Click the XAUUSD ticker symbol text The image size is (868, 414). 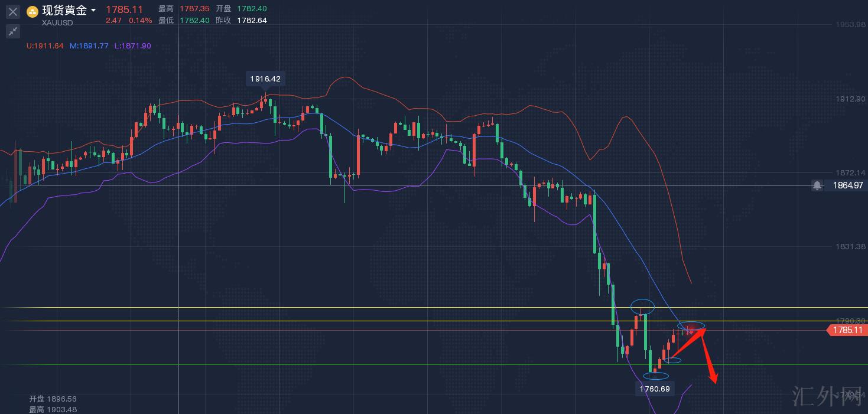click(57, 23)
